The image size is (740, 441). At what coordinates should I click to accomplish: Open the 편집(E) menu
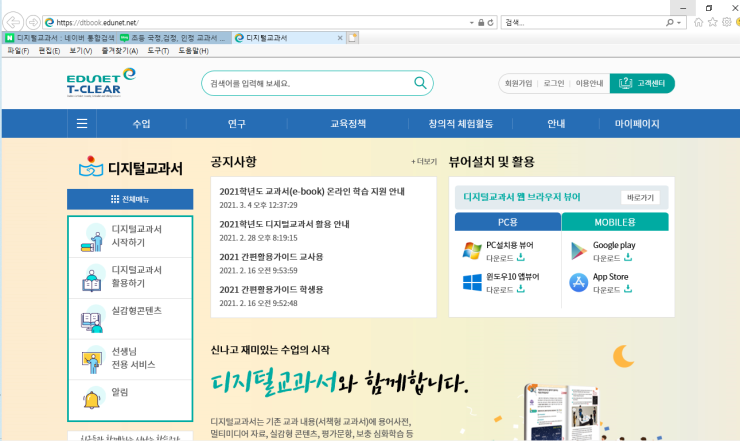49,51
